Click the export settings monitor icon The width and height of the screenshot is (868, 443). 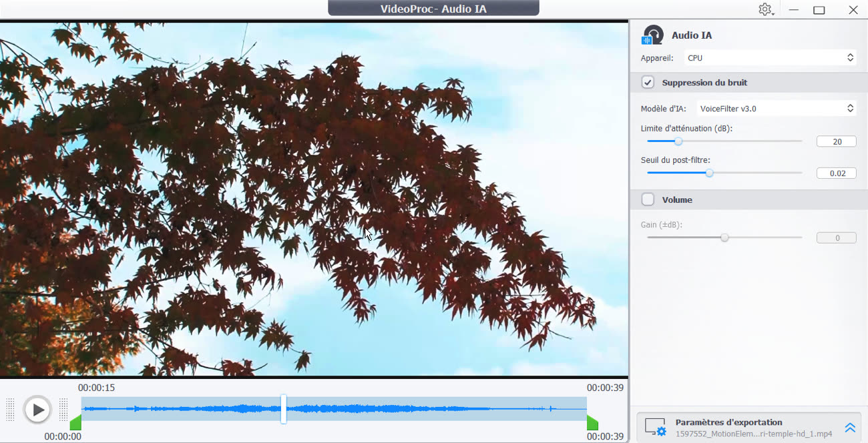point(655,427)
